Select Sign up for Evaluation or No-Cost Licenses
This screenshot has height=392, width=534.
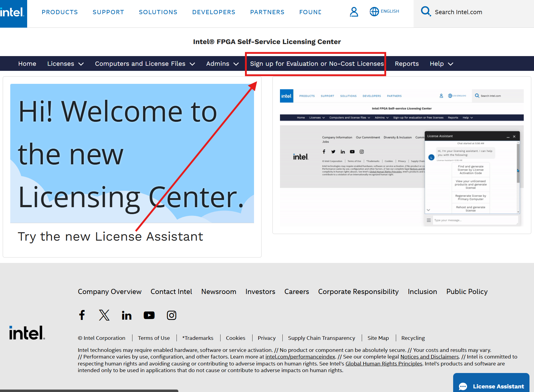[x=316, y=64]
